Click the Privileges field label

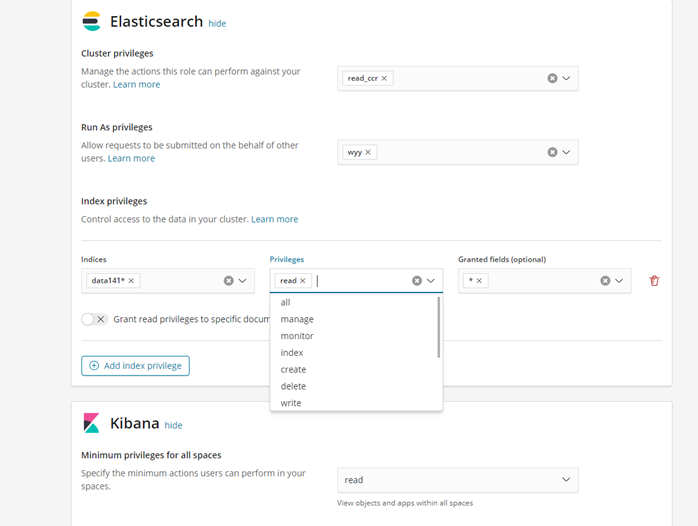point(287,259)
